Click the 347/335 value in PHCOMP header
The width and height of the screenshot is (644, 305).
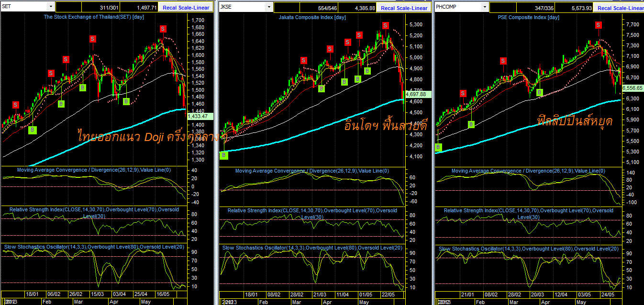click(544, 8)
